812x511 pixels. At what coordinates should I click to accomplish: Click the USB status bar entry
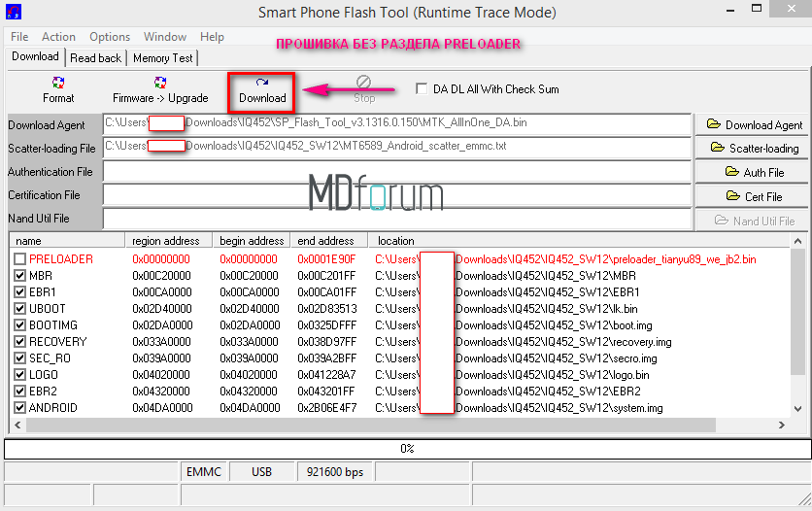[x=261, y=471]
